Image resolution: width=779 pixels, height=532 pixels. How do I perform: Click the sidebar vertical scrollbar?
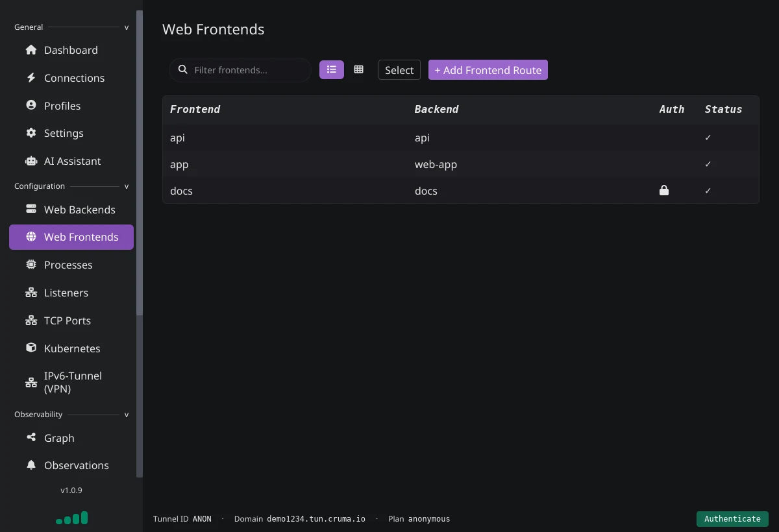(140, 162)
